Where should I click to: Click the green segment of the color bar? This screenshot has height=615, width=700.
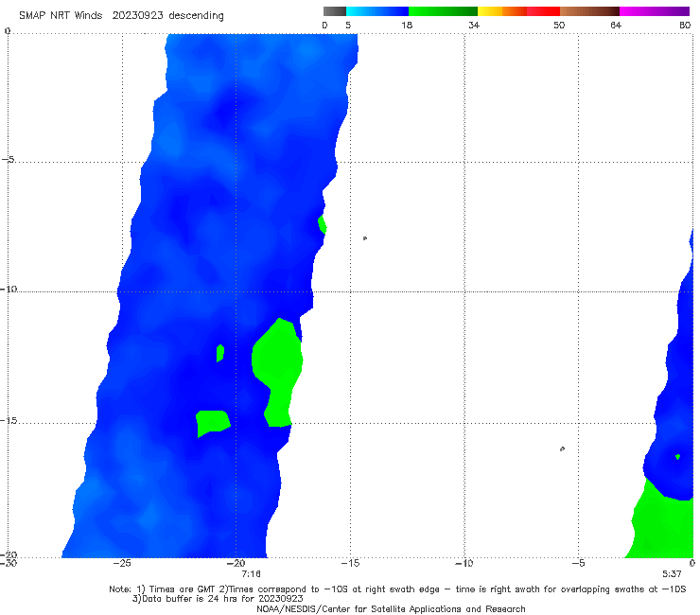[443, 11]
